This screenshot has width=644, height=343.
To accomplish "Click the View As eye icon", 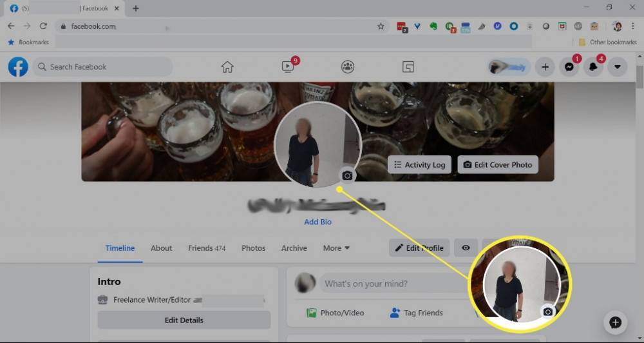I will tap(466, 248).
